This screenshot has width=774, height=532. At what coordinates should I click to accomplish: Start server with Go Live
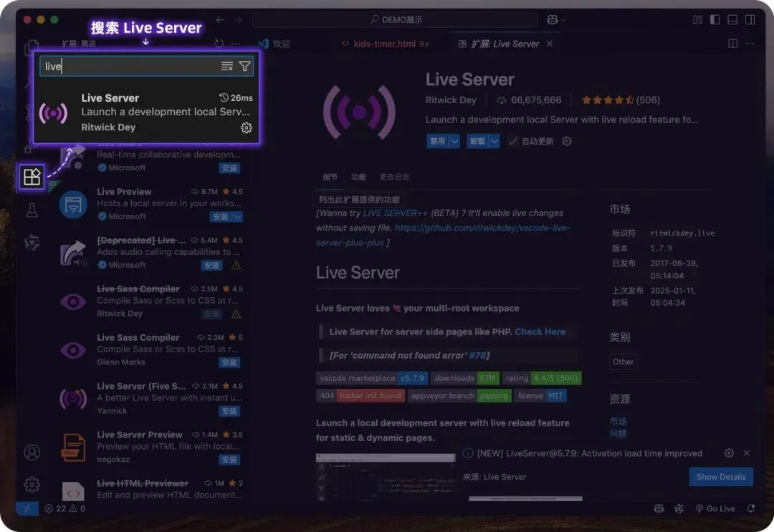click(715, 508)
